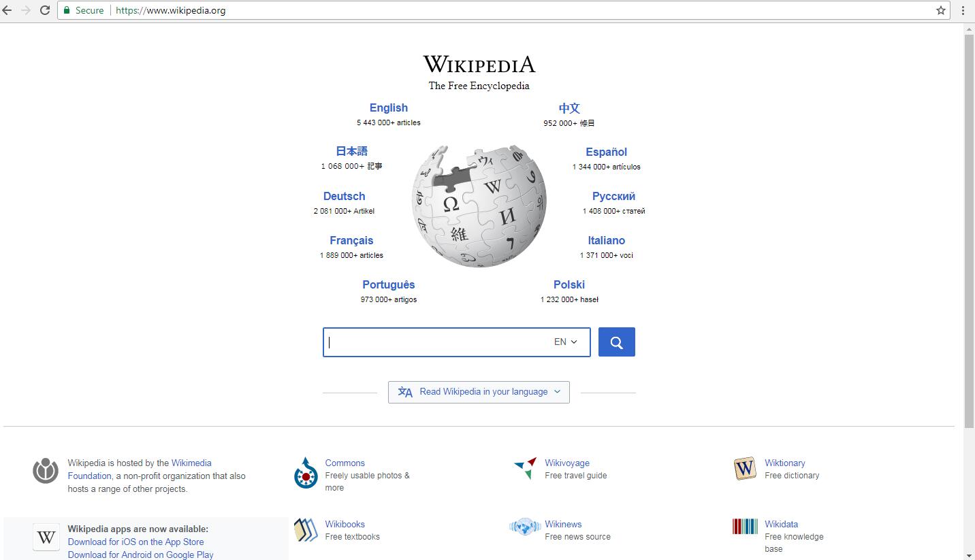Click the Wikibooks logo icon

[x=306, y=530]
